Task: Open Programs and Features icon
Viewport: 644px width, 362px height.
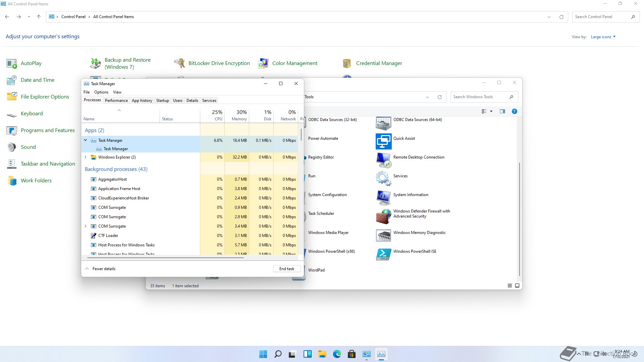Action: [12, 130]
